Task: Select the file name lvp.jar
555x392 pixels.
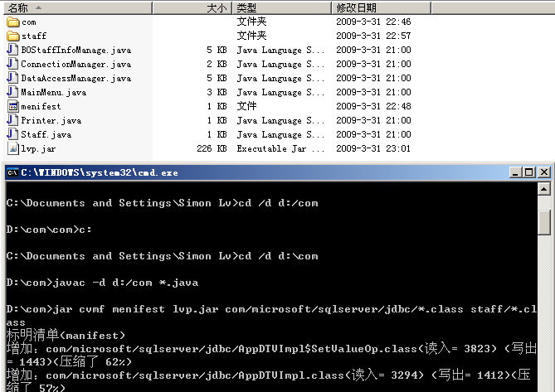Action: click(x=38, y=149)
